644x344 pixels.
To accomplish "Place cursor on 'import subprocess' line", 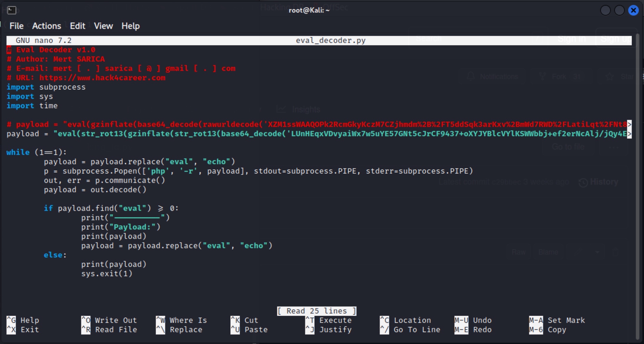I will [46, 87].
